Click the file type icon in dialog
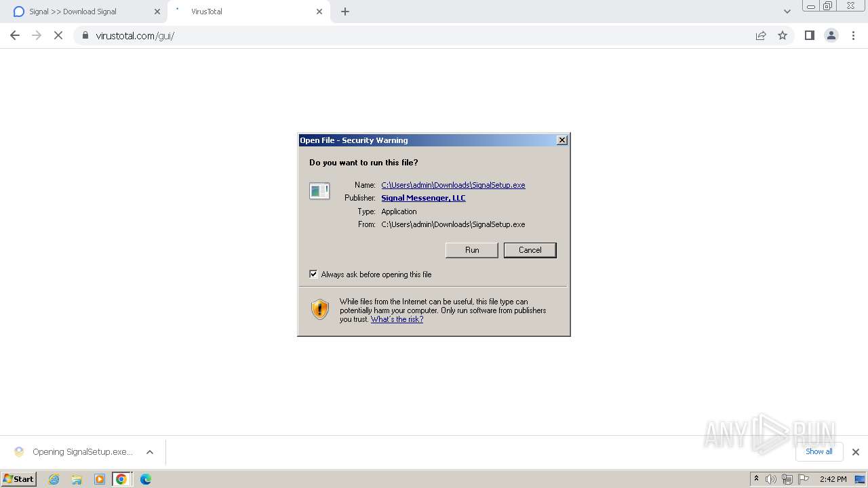868x488 pixels. (319, 191)
